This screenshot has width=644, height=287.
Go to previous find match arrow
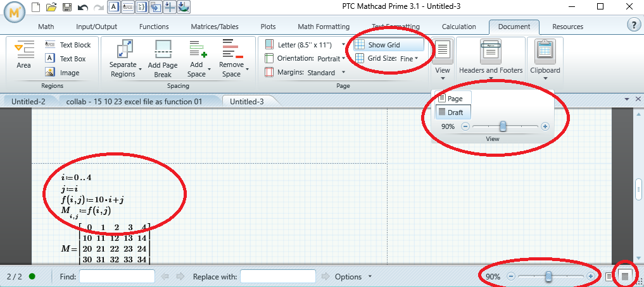[165, 277]
